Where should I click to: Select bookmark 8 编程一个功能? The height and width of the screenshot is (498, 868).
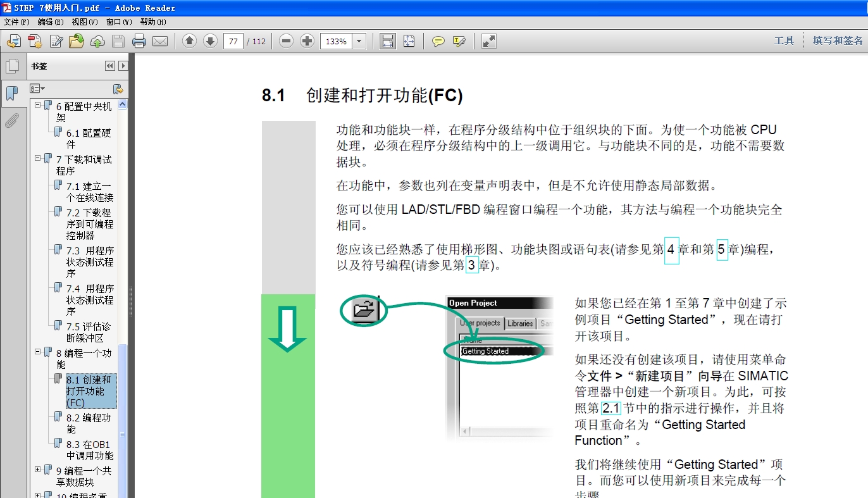click(84, 359)
